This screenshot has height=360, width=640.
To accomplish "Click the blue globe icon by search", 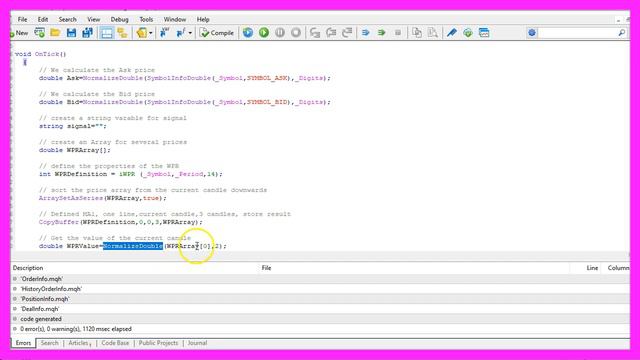I will 532,33.
